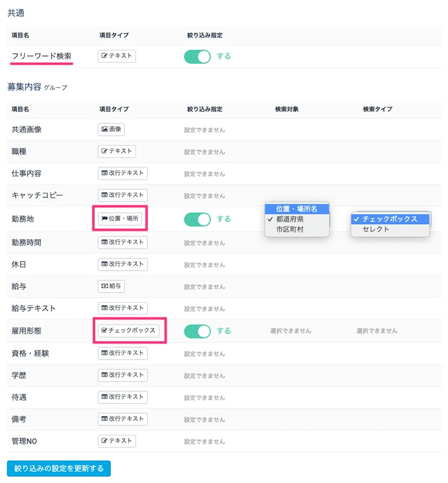Click the 改行テキスト badge for キャッチコピー

[x=123, y=196]
